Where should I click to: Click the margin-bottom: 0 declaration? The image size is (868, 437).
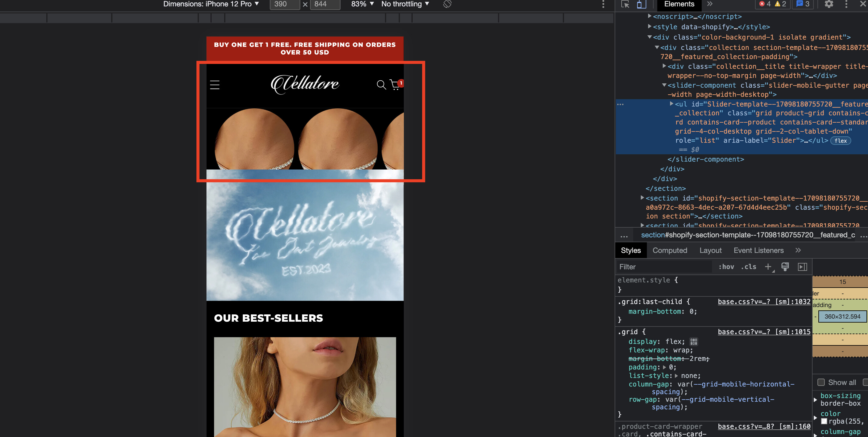click(x=662, y=311)
